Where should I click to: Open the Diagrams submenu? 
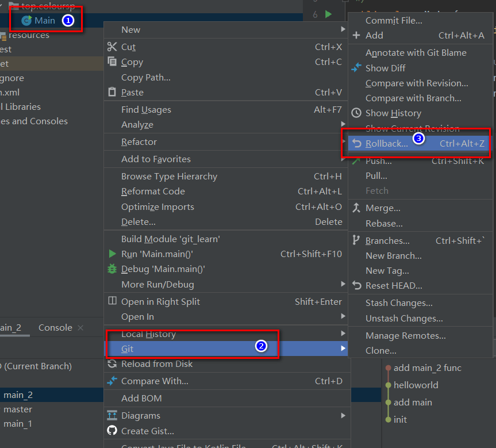(343, 415)
